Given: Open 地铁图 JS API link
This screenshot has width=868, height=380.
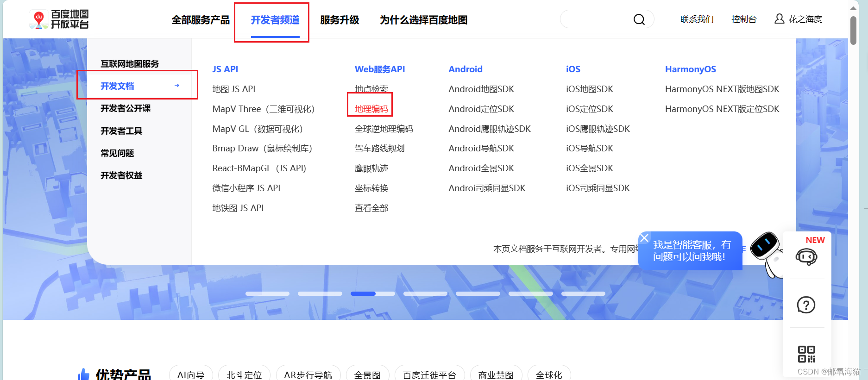Looking at the screenshot, I should click(x=238, y=208).
